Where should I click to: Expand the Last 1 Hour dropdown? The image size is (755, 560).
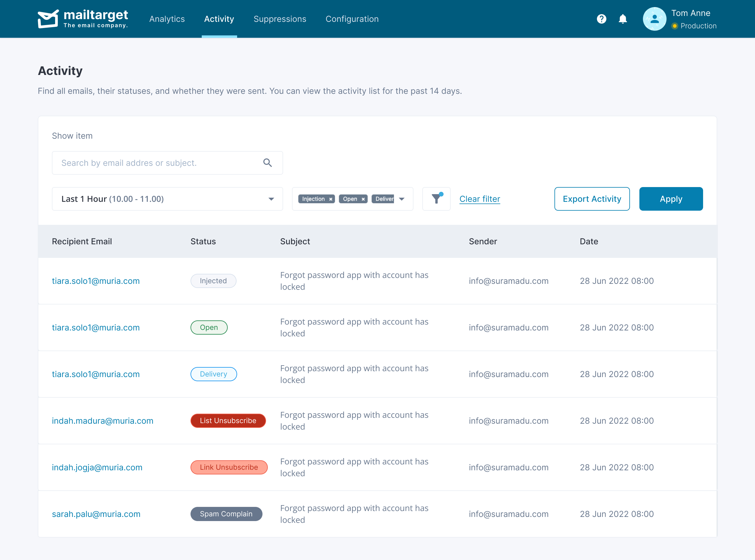click(x=271, y=199)
